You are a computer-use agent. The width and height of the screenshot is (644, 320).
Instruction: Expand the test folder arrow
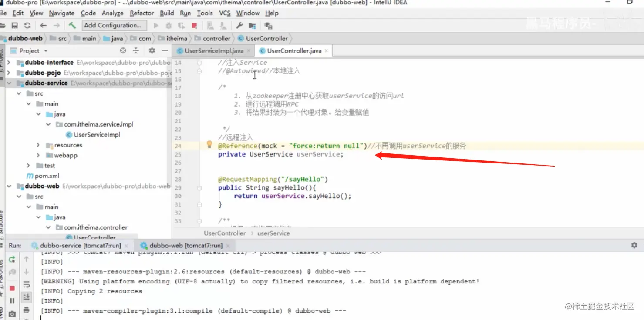[28, 165]
